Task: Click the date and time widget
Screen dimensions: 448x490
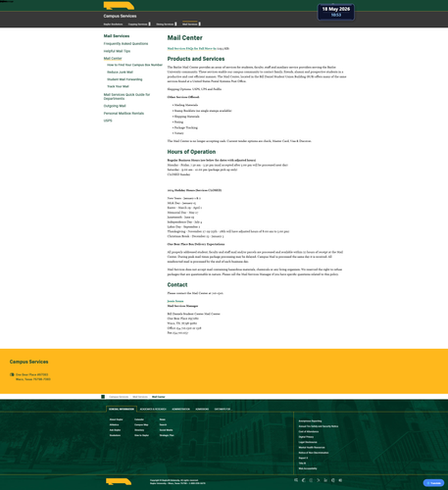Action: [x=336, y=12]
